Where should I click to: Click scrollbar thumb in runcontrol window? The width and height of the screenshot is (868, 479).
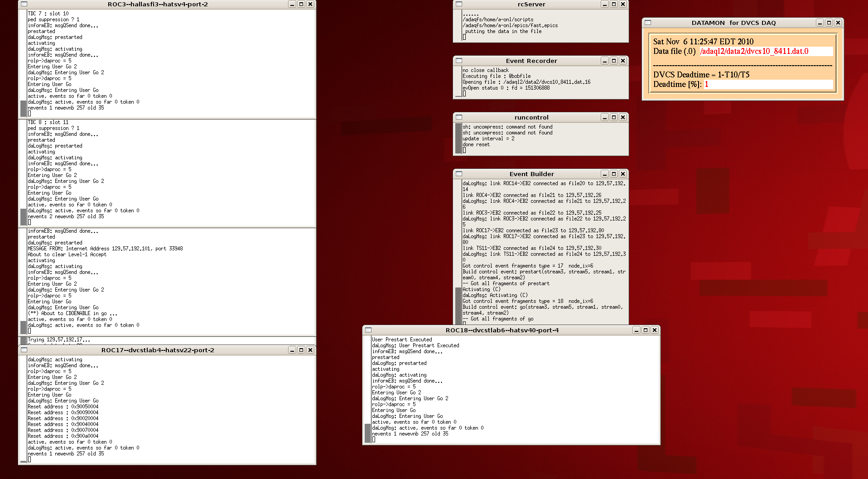tap(458, 138)
